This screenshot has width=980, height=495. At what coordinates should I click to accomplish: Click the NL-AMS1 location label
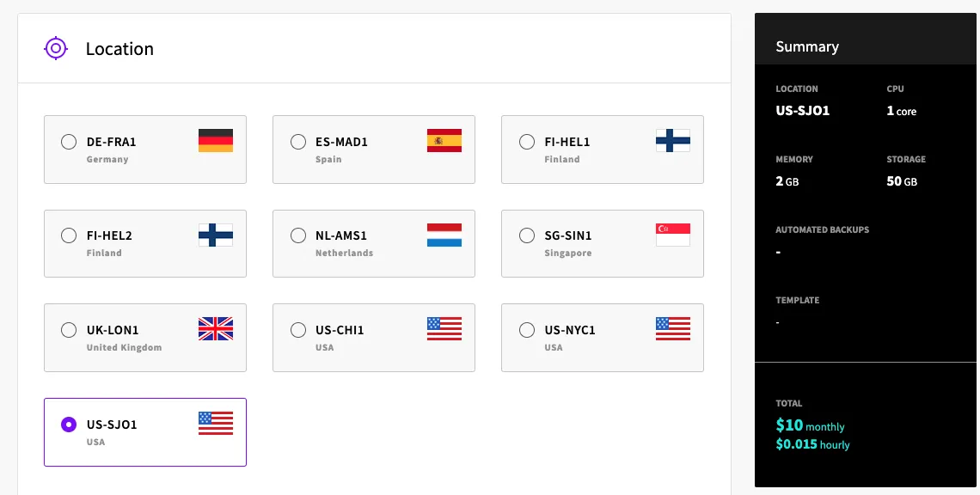coord(340,235)
